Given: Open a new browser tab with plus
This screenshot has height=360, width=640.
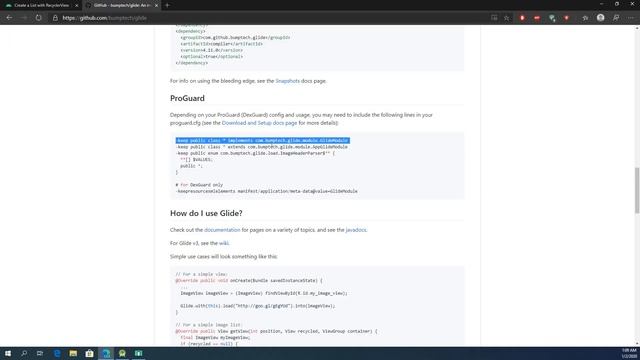Looking at the screenshot, I should [x=167, y=5].
